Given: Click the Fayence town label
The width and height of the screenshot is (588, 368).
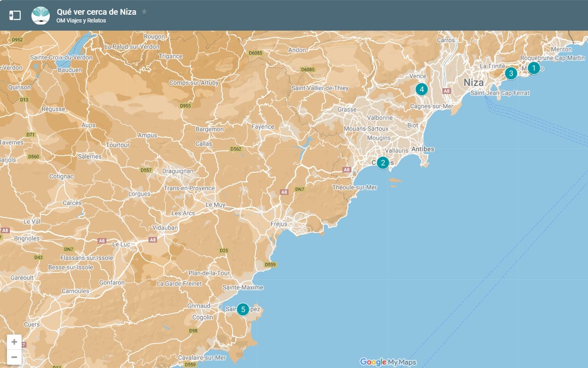Looking at the screenshot, I should point(263,127).
